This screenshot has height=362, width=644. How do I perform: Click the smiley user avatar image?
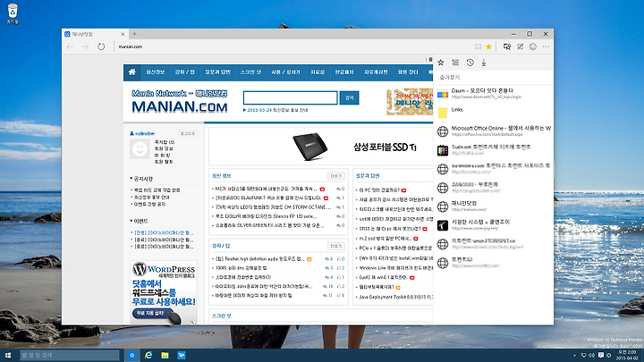[140, 148]
